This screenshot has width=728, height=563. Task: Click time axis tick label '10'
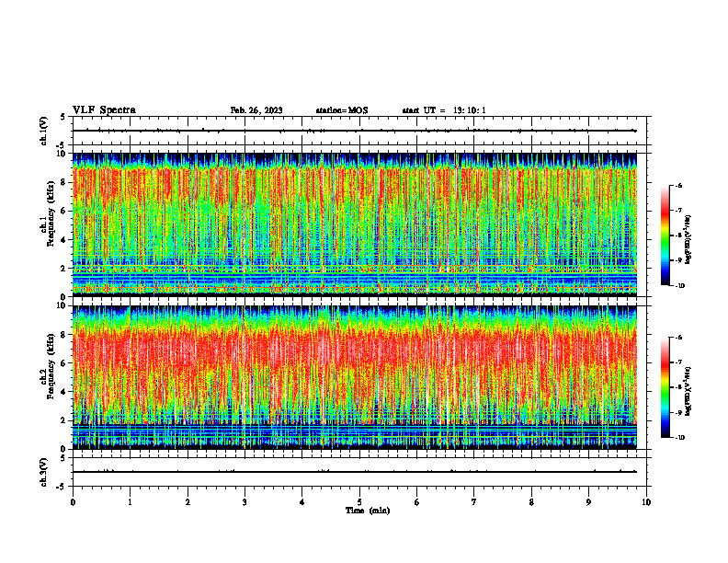coord(646,502)
